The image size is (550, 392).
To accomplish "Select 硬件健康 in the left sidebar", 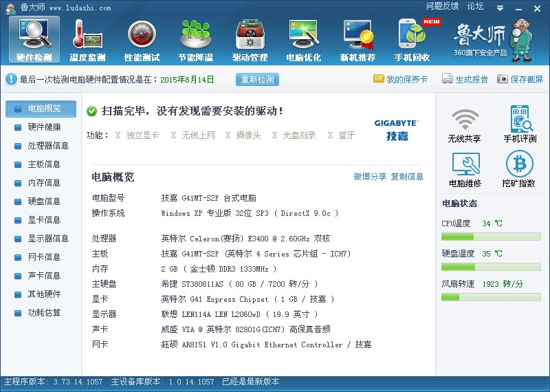I will click(44, 127).
